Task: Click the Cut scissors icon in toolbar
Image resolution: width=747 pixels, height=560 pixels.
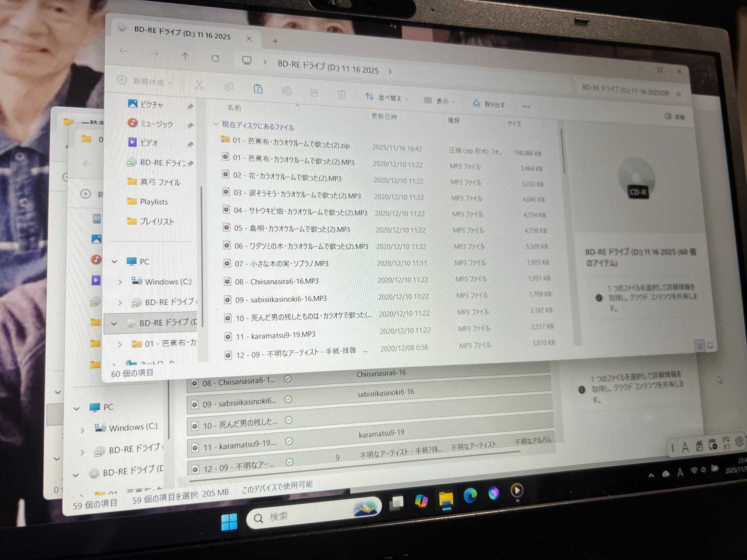Action: click(x=199, y=86)
